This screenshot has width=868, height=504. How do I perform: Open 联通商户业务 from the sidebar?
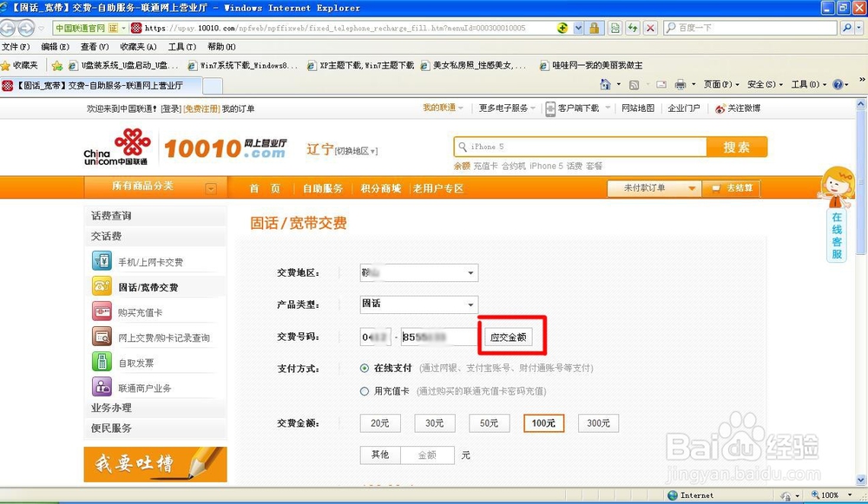tap(105, 387)
